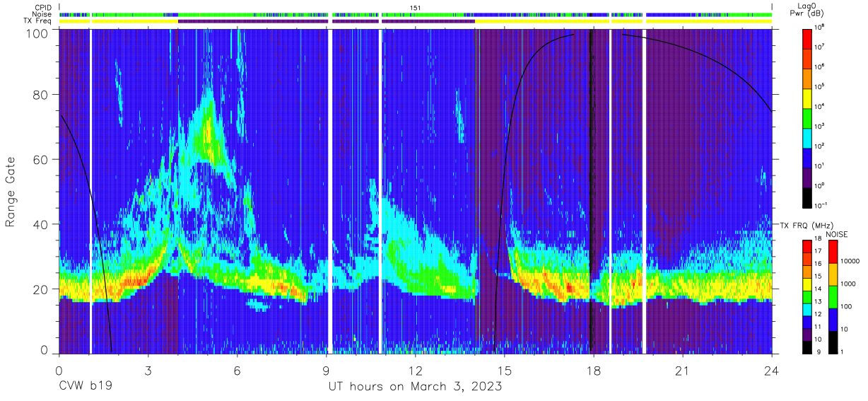Image resolution: width=868 pixels, height=401 pixels.
Task: Click the '10000' tick on NOISE colorbar
Action: coord(851,260)
